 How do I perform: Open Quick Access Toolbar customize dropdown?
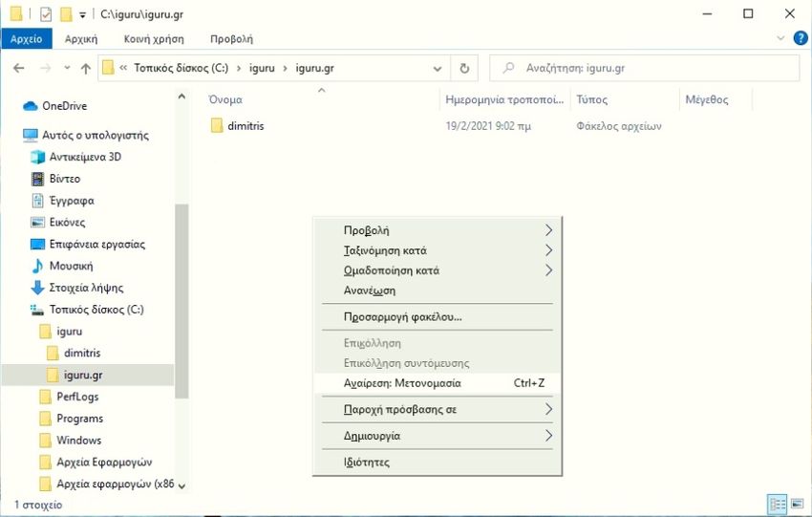(x=83, y=14)
